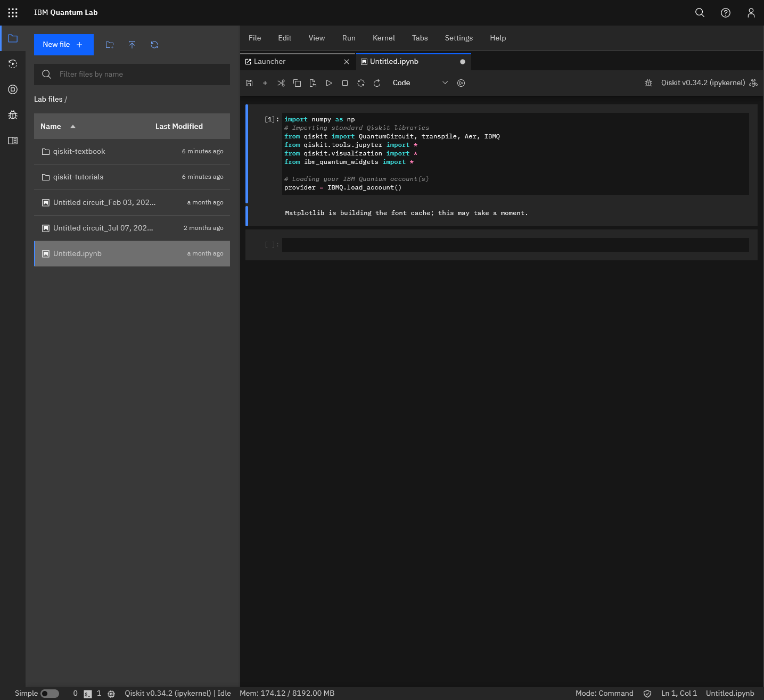Run the selected cell play icon
This screenshot has height=700, width=764.
click(329, 83)
